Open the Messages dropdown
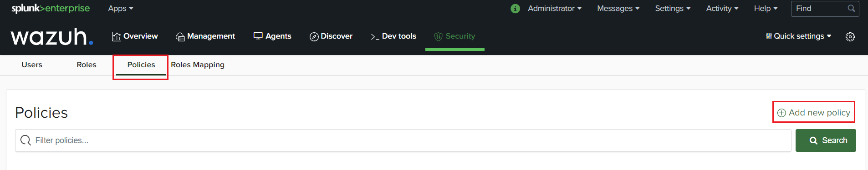868x170 pixels. (618, 8)
